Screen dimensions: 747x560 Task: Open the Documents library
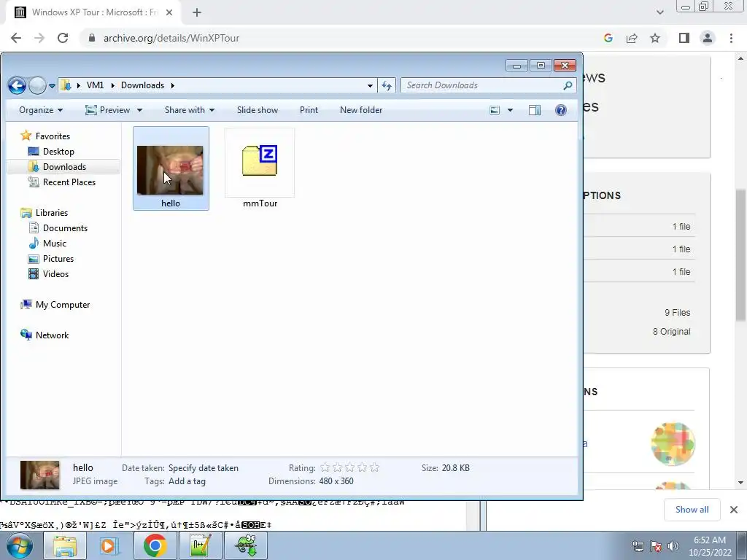click(x=65, y=228)
